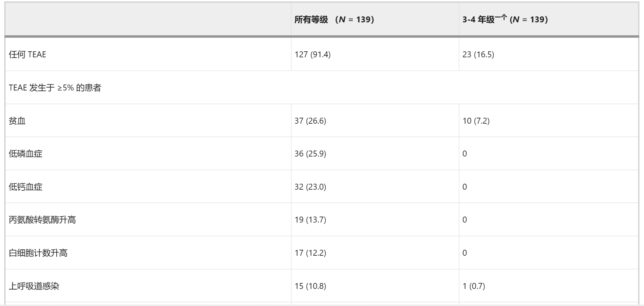Click the "所有等级 (N = 139)" column header

pos(334,20)
